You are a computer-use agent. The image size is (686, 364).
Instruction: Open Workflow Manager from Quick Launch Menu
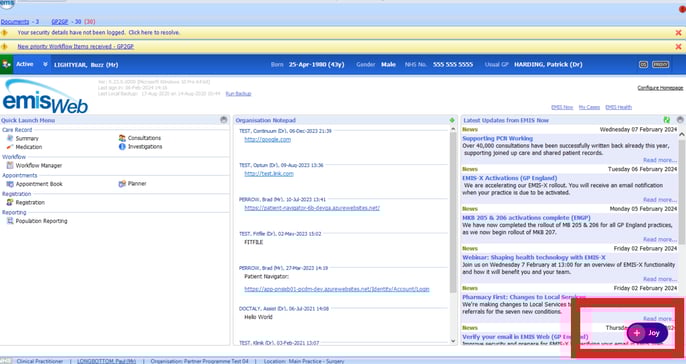(39, 165)
